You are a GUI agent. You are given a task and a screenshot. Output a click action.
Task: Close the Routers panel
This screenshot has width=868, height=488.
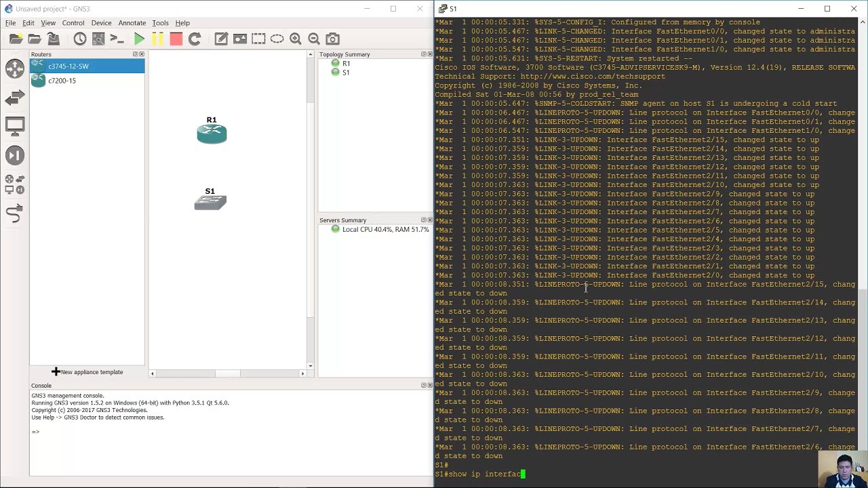(142, 54)
